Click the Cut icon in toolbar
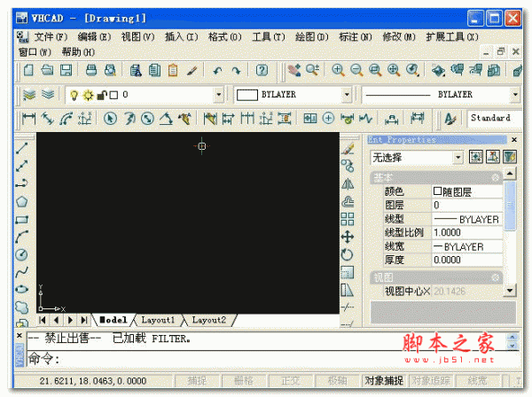Screen dimensions: 532x397 pyautogui.click(x=136, y=70)
